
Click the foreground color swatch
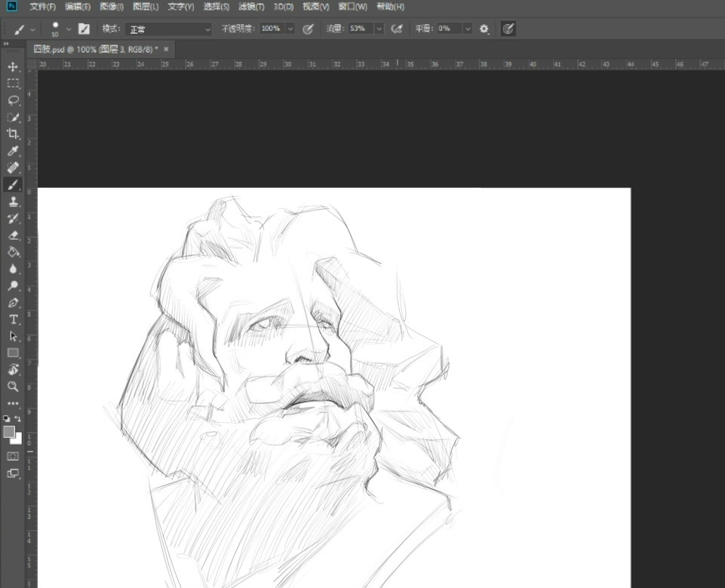pos(9,431)
